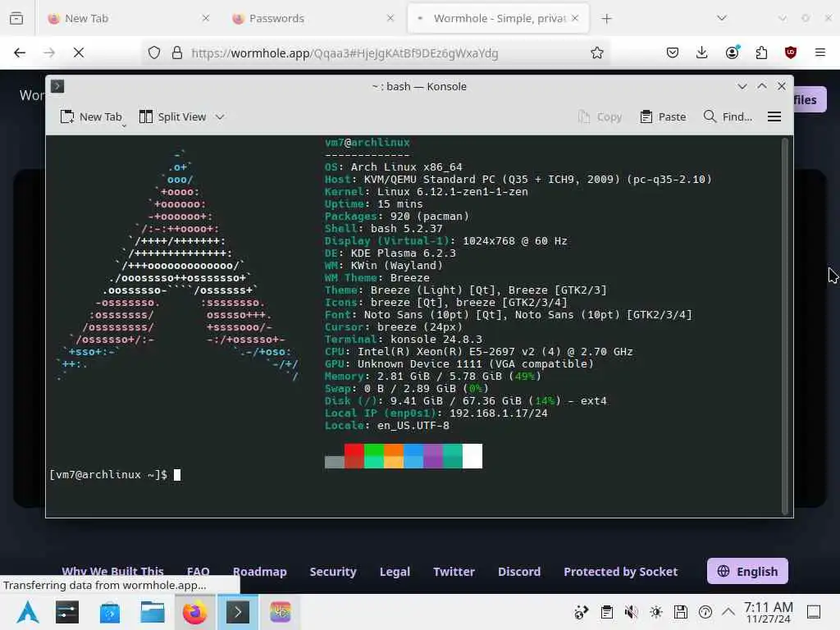Image resolution: width=840 pixels, height=630 pixels.
Task: Show site security padlock info
Action: coord(177,53)
